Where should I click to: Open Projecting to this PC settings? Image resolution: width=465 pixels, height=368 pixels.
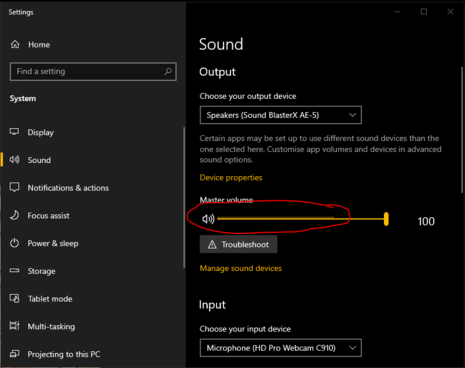coord(64,354)
